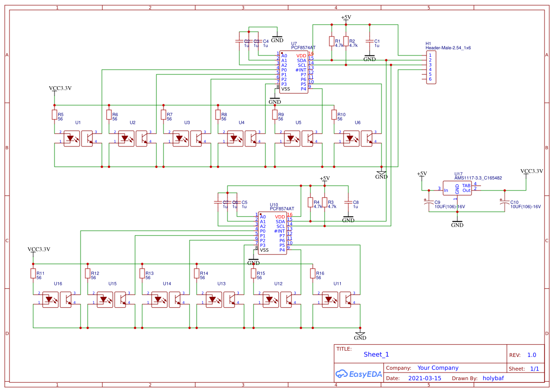Image resolution: width=554 pixels, height=392 pixels.
Task: Click the EasyEDA logo in title block
Action: point(359,374)
